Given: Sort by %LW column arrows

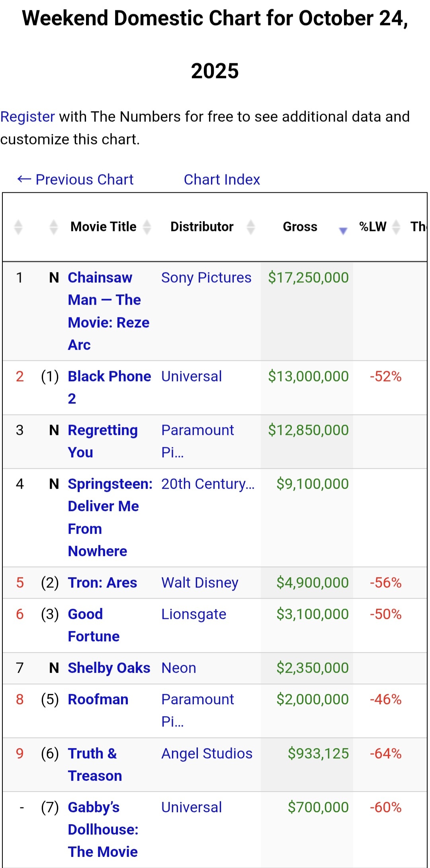Looking at the screenshot, I should point(396,227).
